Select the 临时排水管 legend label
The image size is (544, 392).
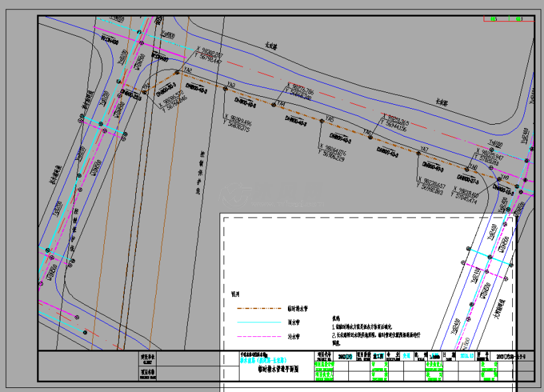click(297, 308)
